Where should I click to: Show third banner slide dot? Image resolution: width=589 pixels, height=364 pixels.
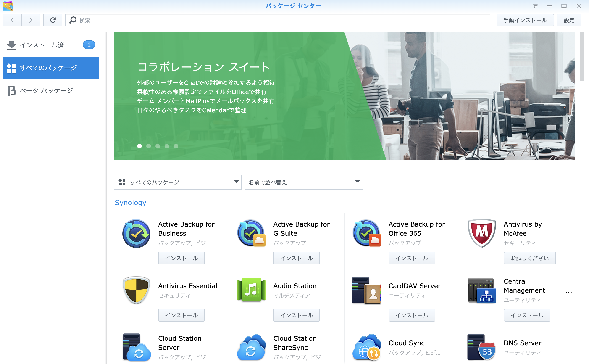pos(158,146)
